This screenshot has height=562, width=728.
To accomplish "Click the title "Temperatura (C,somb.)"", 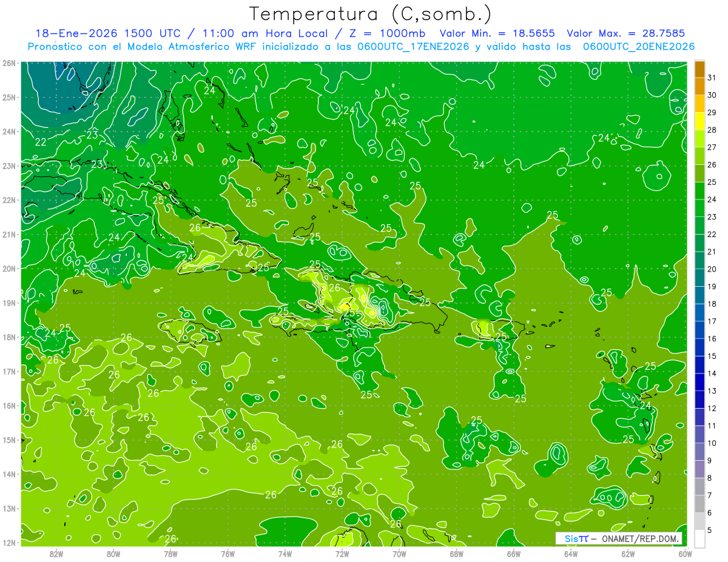I will (370, 15).
